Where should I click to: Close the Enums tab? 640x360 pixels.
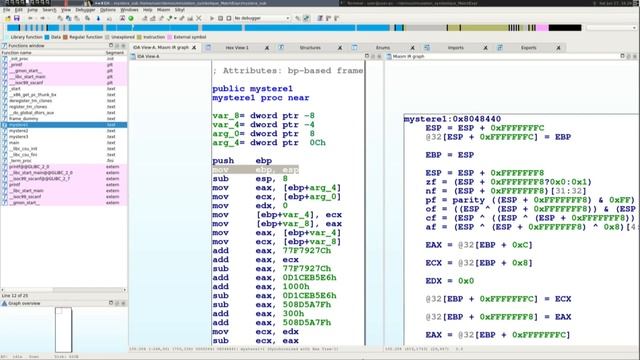point(413,48)
